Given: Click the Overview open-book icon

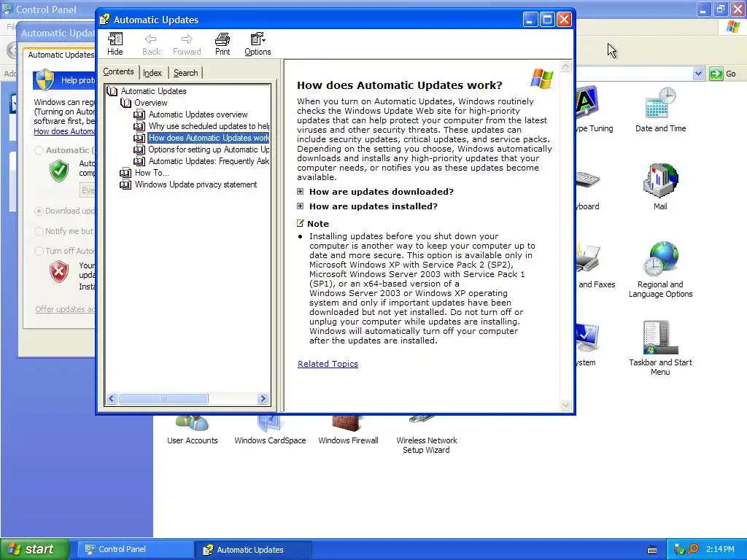Looking at the screenshot, I should (x=125, y=103).
